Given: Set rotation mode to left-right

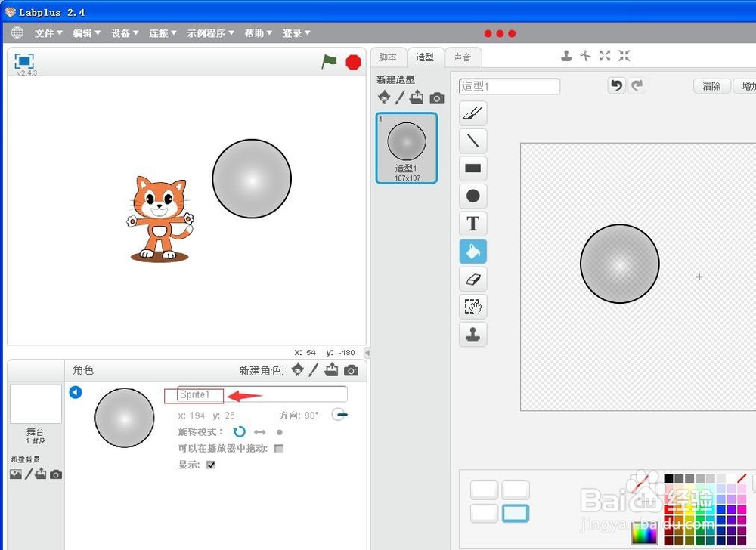Looking at the screenshot, I should point(260,432).
